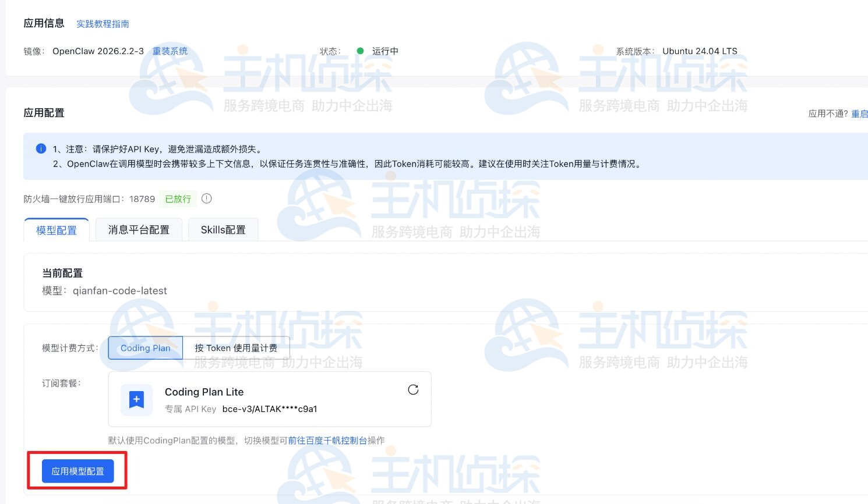868x504 pixels.
Task: Open the Skills配置 tab
Action: coord(223,229)
